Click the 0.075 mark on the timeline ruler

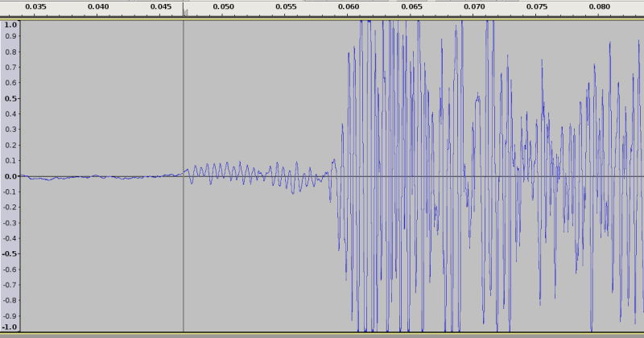click(537, 7)
